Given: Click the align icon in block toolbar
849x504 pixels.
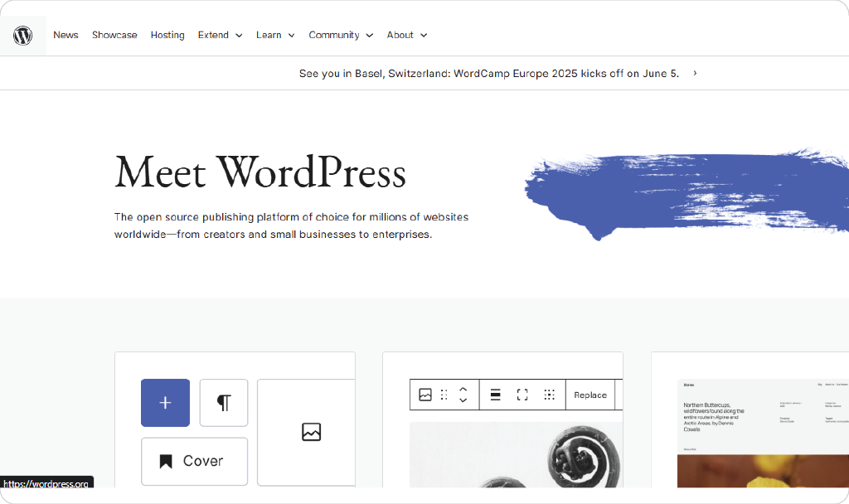Looking at the screenshot, I should point(495,395).
